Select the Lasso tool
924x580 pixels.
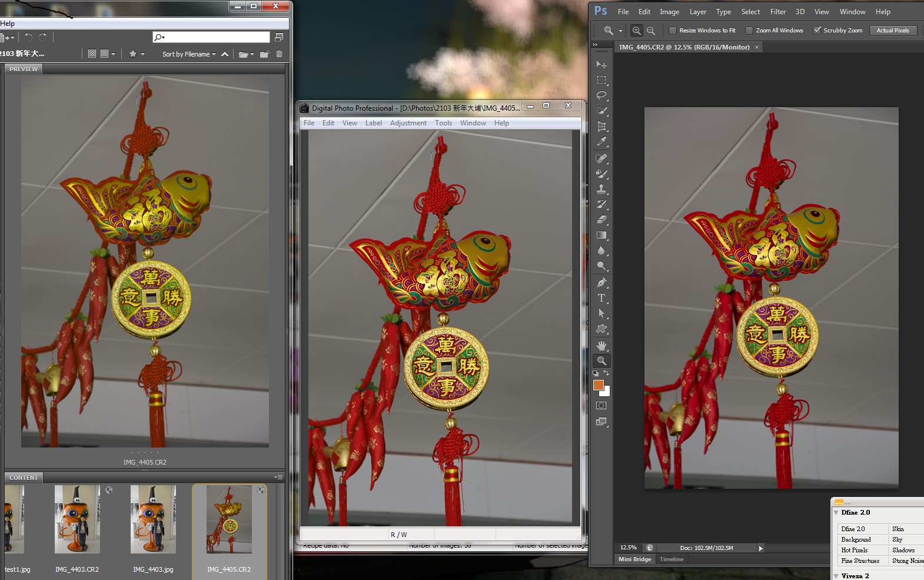(x=601, y=95)
